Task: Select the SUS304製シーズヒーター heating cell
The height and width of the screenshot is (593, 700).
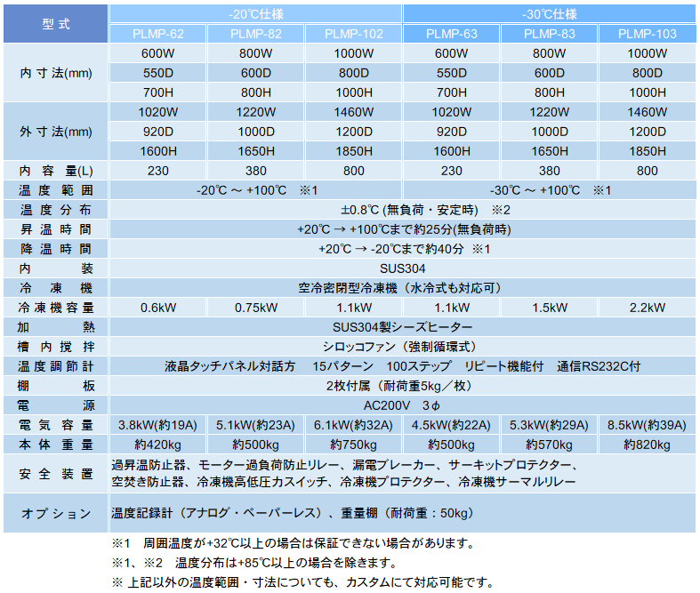Action: tap(402, 327)
